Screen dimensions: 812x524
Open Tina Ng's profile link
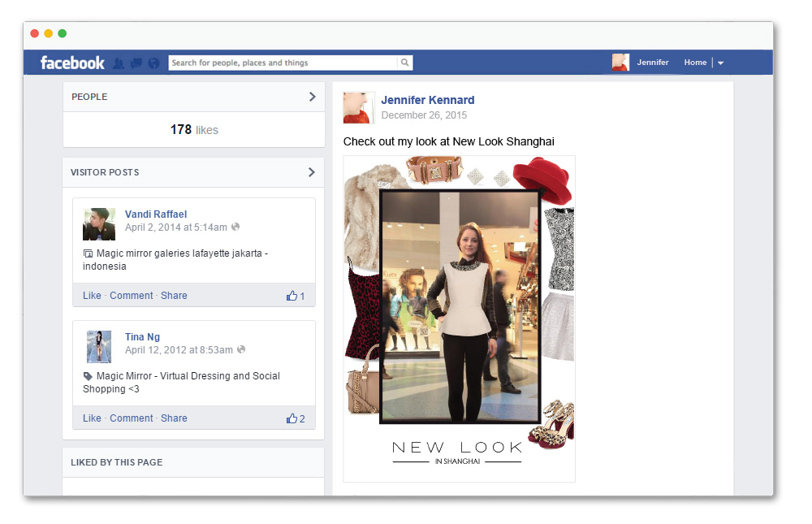[142, 337]
